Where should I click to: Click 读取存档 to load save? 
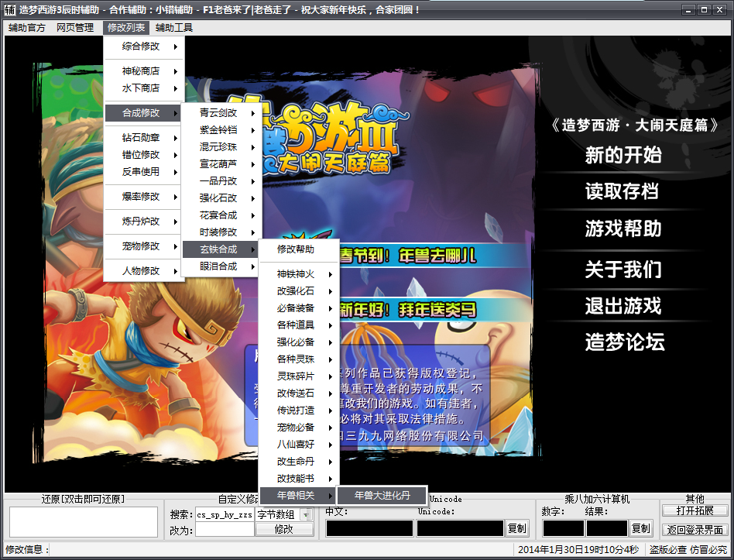coord(623,191)
